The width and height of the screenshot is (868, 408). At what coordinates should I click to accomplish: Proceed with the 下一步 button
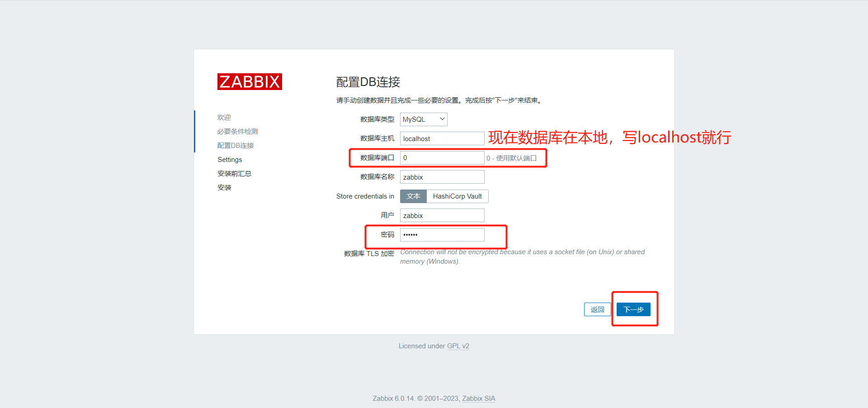[633, 309]
